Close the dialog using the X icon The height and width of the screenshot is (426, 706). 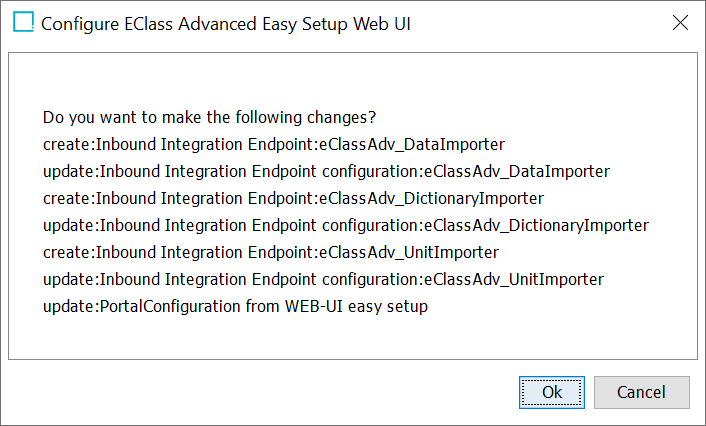click(680, 23)
